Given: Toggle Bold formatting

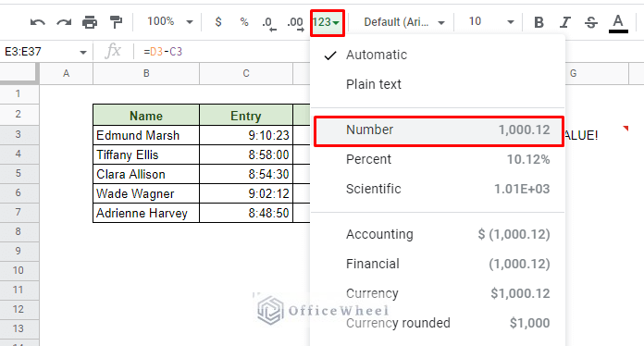Looking at the screenshot, I should pyautogui.click(x=539, y=22).
